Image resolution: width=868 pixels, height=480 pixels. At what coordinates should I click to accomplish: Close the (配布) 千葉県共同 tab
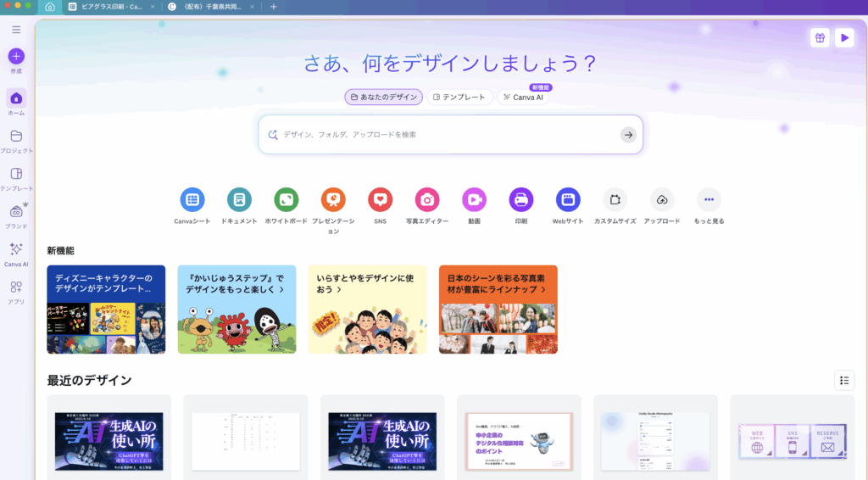click(x=253, y=7)
